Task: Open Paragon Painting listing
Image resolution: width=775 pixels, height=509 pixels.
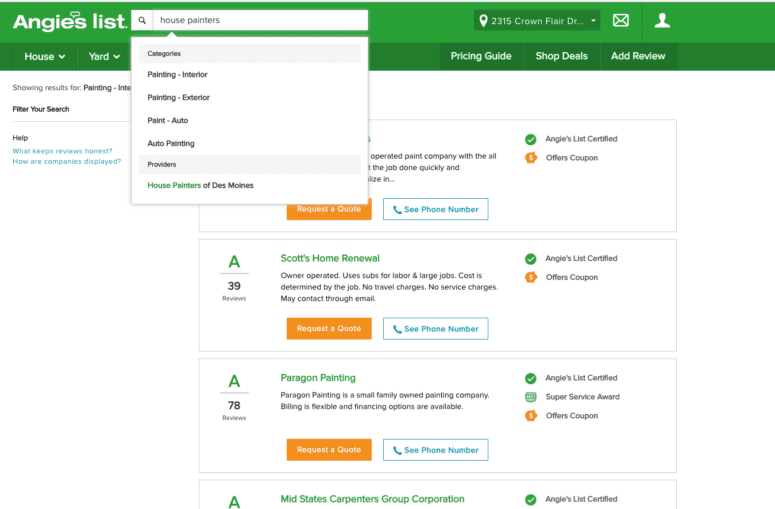Action: tap(318, 378)
